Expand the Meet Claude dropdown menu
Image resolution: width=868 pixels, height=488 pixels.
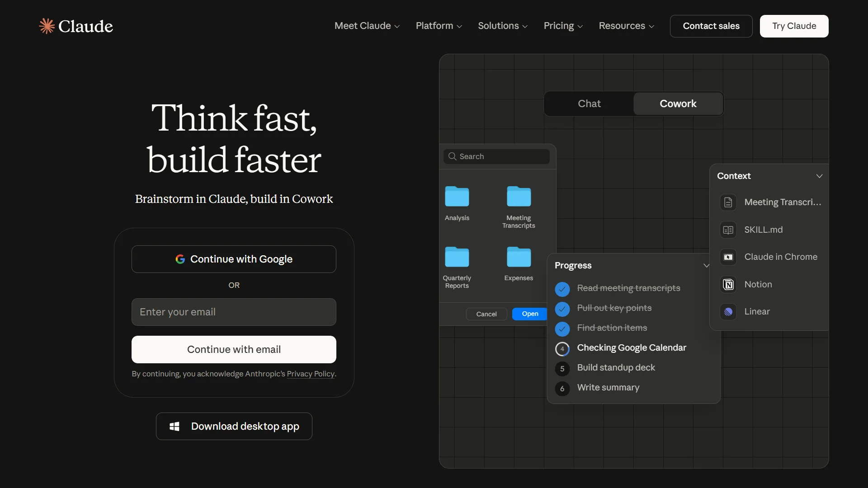[367, 26]
